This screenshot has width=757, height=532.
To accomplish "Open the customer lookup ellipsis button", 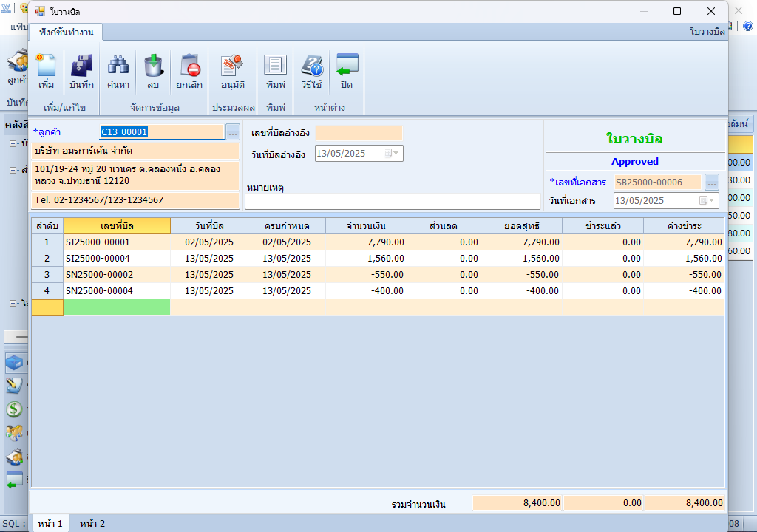I will click(x=233, y=132).
